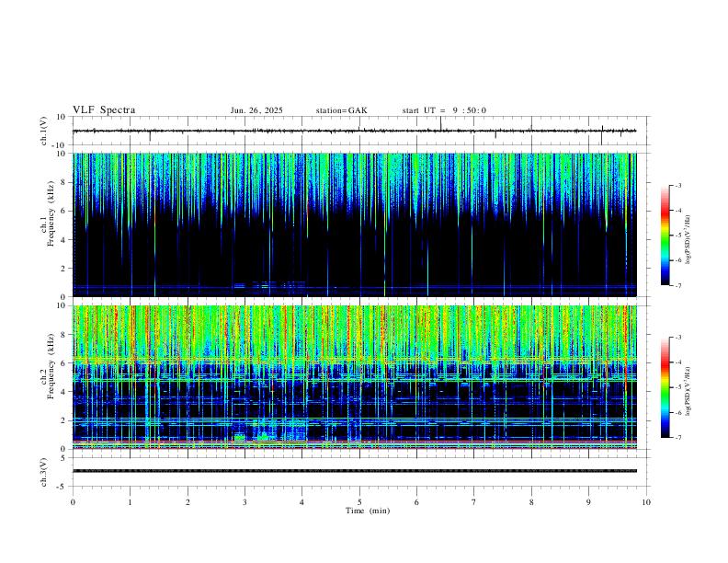The image size is (728, 563).
Task: Click the "4" kHz tick on ch.1 spectrogram
Action: [x=63, y=240]
